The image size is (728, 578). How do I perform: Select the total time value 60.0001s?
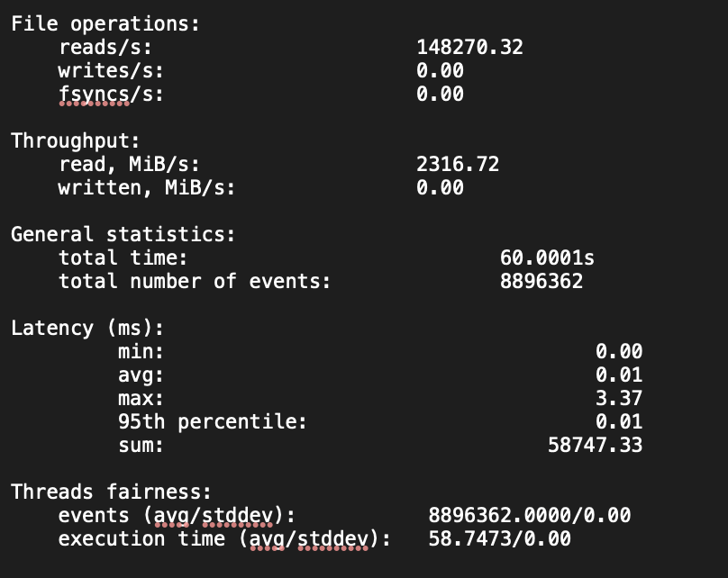coord(548,257)
